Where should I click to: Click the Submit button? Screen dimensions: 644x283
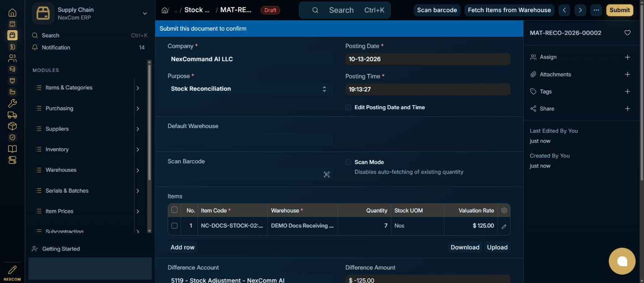coord(620,10)
